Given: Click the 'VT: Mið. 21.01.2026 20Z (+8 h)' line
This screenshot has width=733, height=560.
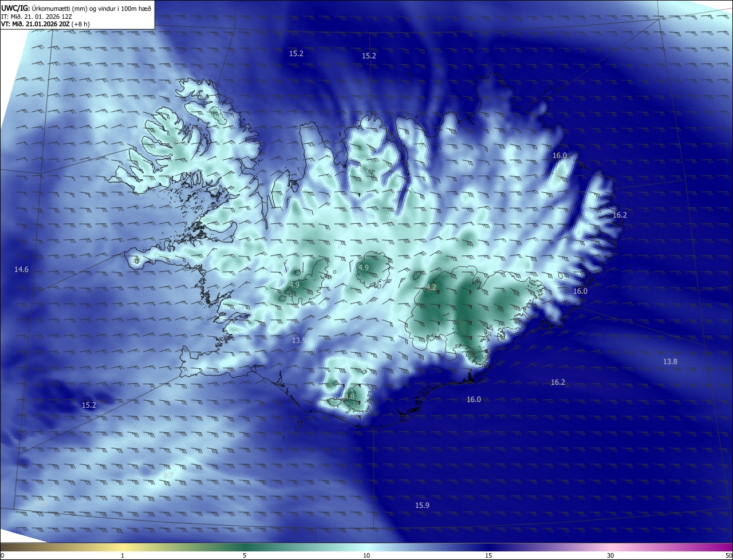Looking at the screenshot, I should (45, 24).
